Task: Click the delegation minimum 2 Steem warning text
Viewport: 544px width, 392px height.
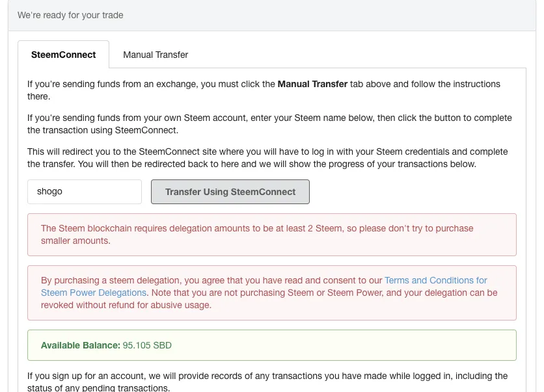Action: tap(257, 235)
